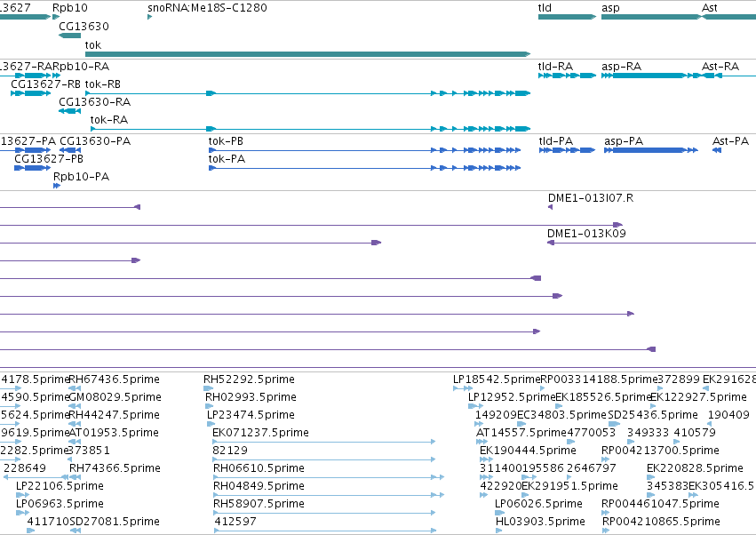756x535 pixels.
Task: Click the asp-RA transcript label
Action: coord(622,67)
